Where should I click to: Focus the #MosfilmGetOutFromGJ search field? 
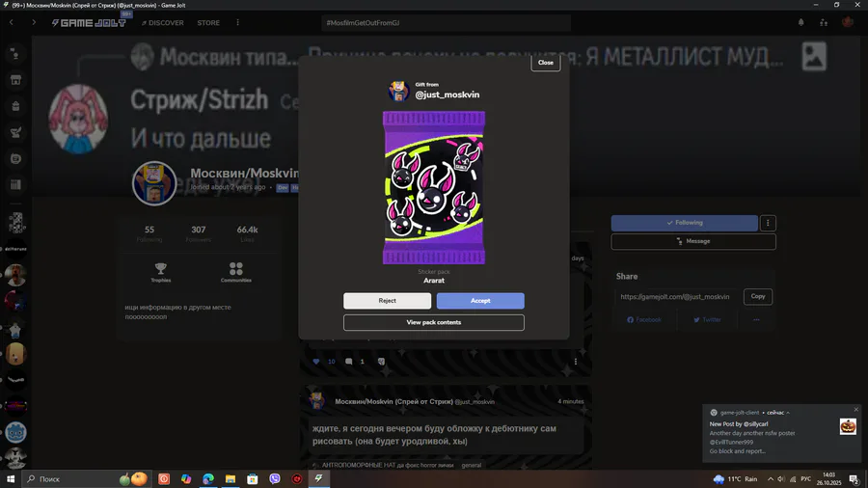pyautogui.click(x=446, y=23)
